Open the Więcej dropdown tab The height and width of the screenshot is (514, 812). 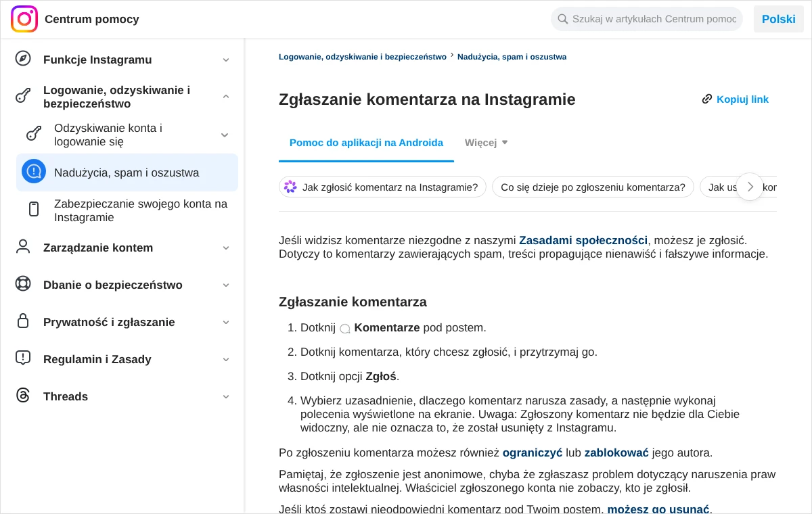point(487,143)
